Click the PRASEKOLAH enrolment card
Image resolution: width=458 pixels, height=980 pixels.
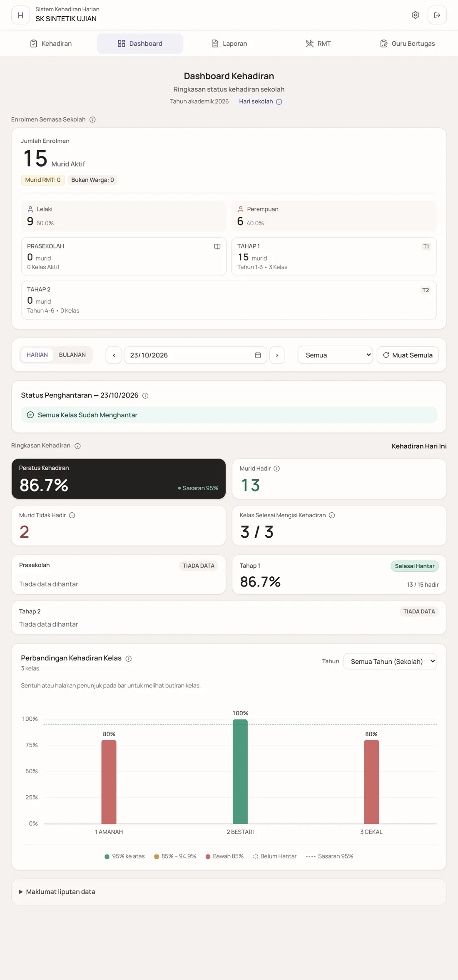[x=124, y=257]
